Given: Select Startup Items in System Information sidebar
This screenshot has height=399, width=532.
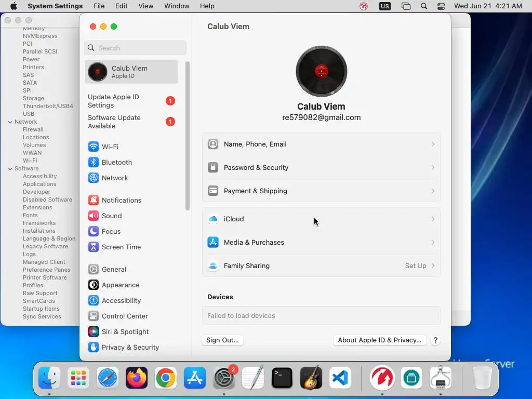Looking at the screenshot, I should (41, 309).
